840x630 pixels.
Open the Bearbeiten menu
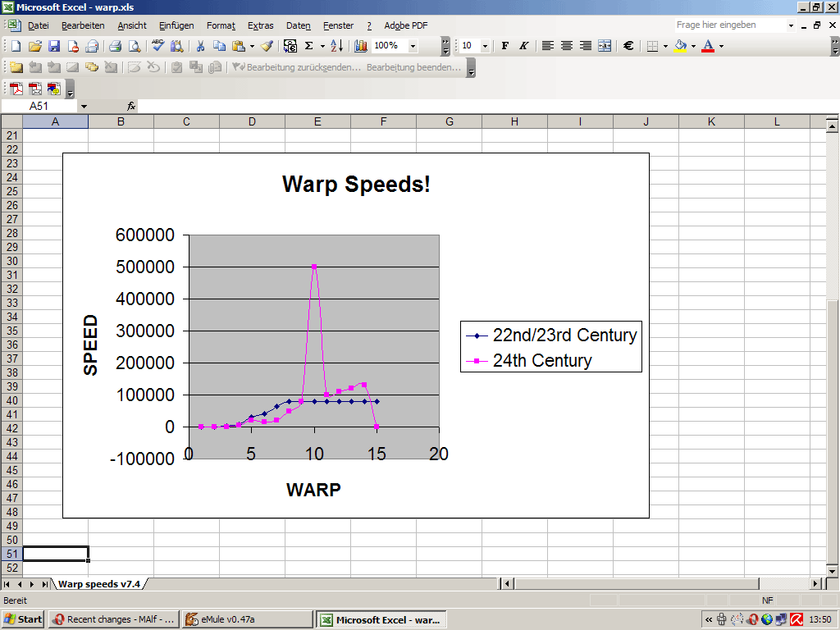coord(83,25)
